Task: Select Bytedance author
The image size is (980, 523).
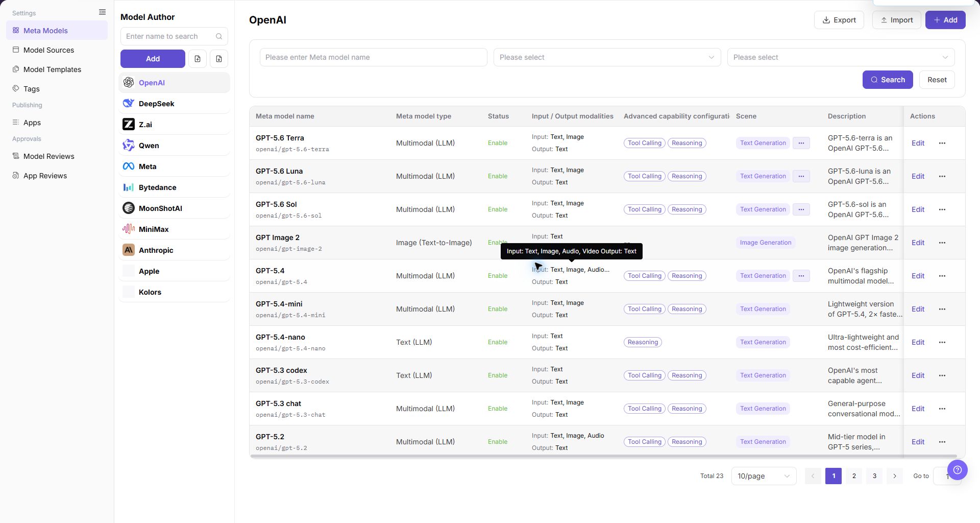Action: (x=174, y=187)
